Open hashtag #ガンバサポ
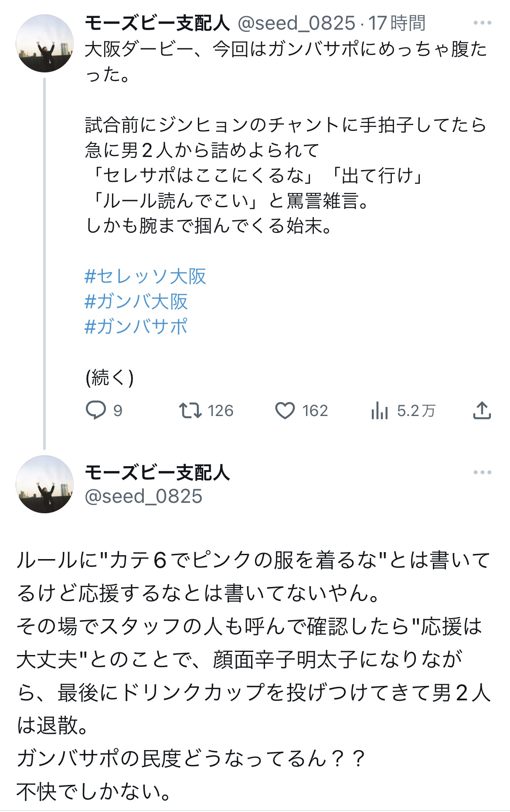The height and width of the screenshot is (812, 510). coord(136,327)
